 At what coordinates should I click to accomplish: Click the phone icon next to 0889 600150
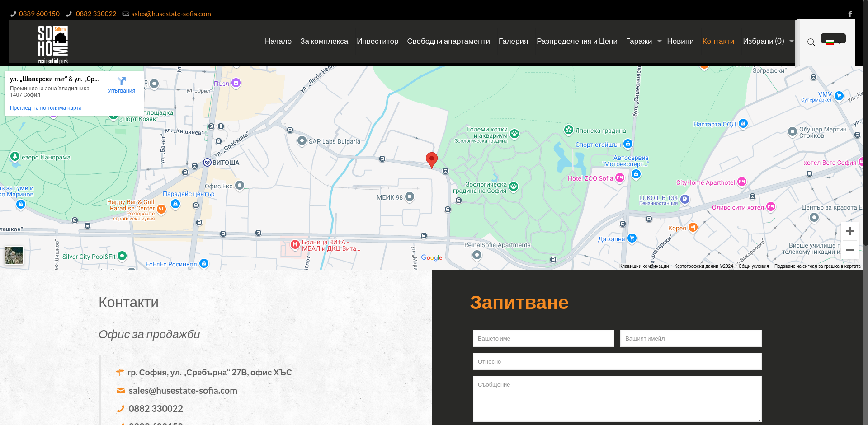pyautogui.click(x=13, y=14)
